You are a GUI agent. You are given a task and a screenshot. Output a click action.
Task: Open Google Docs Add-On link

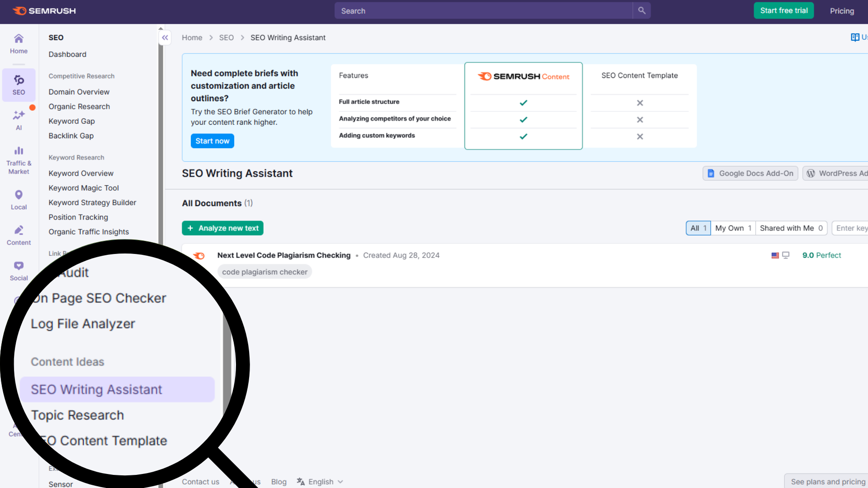coord(750,174)
